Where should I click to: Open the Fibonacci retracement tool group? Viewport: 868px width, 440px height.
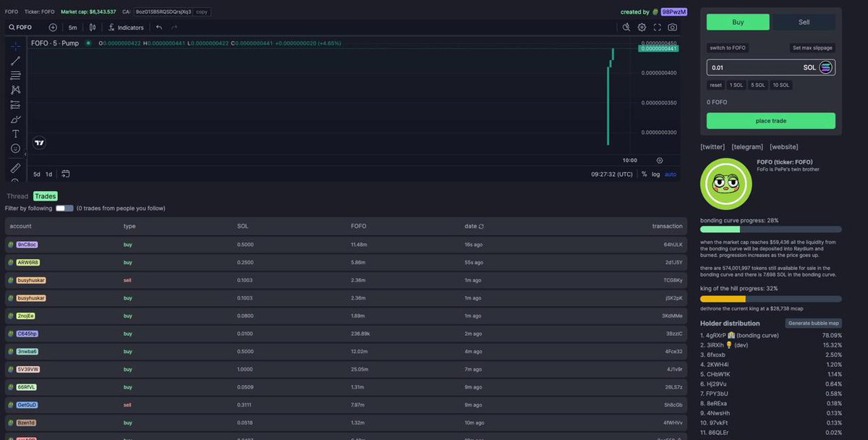click(x=15, y=75)
